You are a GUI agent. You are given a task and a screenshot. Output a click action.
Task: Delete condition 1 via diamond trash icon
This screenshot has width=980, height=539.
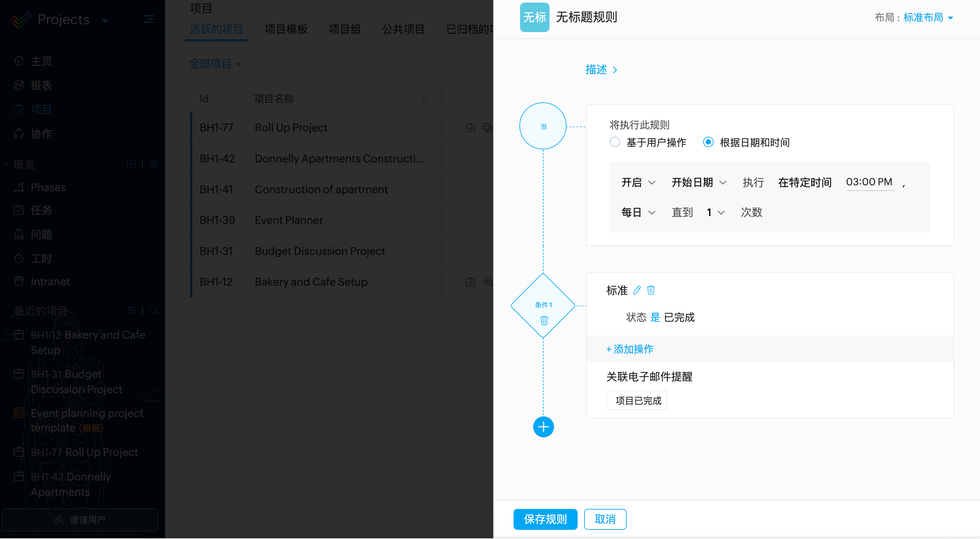(544, 320)
